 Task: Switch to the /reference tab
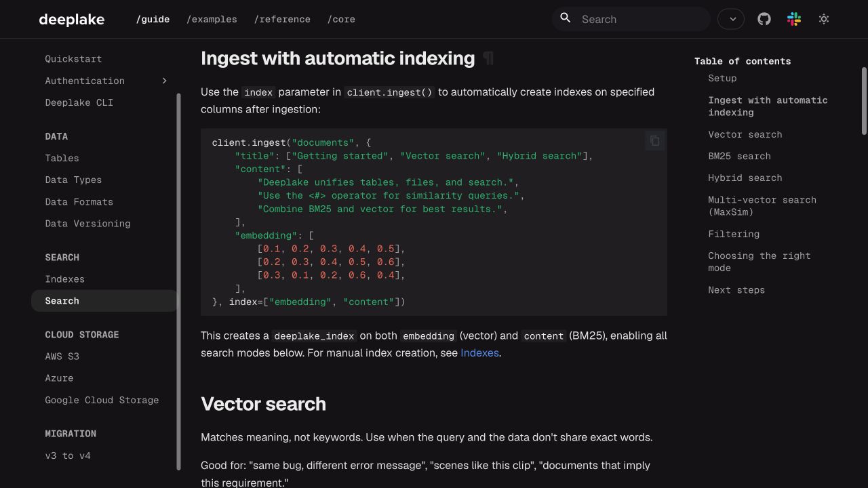coord(282,19)
